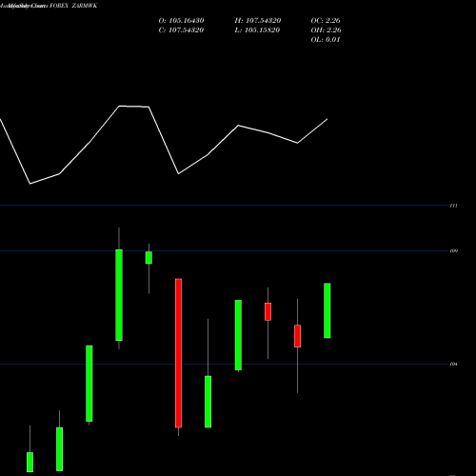
Task: Click the 111 price axis label
Action: coord(454,206)
